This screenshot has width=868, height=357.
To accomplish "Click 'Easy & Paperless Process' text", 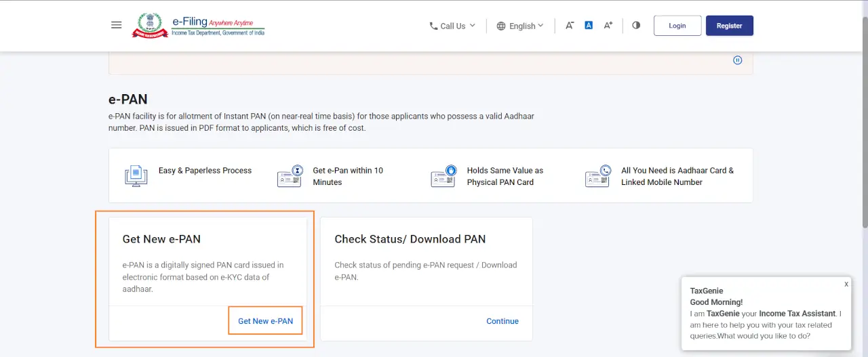I will coord(205,171).
